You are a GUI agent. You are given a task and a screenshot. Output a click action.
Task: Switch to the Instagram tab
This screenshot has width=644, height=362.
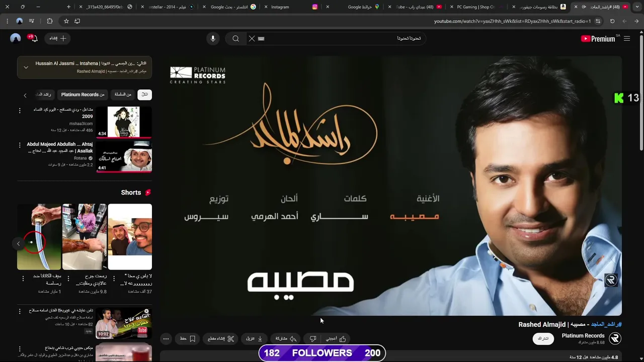(x=293, y=7)
